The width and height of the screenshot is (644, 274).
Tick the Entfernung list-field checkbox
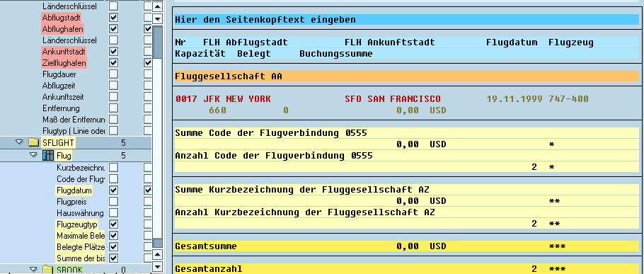point(113,108)
